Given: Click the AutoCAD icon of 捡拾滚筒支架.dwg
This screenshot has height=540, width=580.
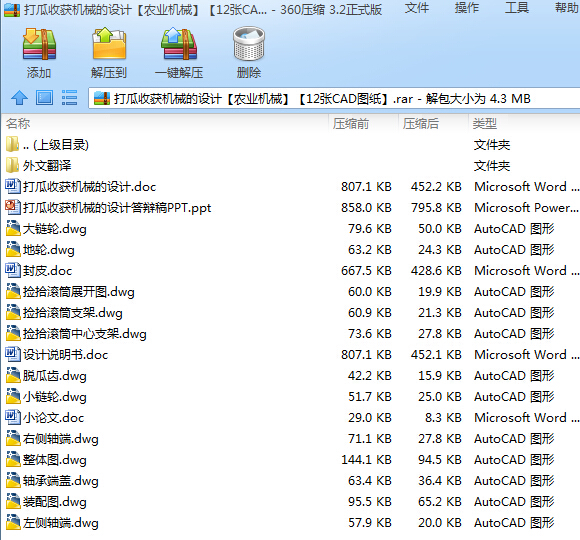Looking at the screenshot, I should [13, 312].
